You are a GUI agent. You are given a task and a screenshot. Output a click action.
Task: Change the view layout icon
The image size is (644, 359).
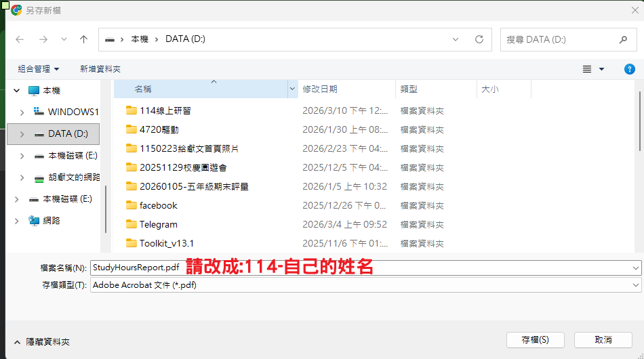pyautogui.click(x=587, y=69)
